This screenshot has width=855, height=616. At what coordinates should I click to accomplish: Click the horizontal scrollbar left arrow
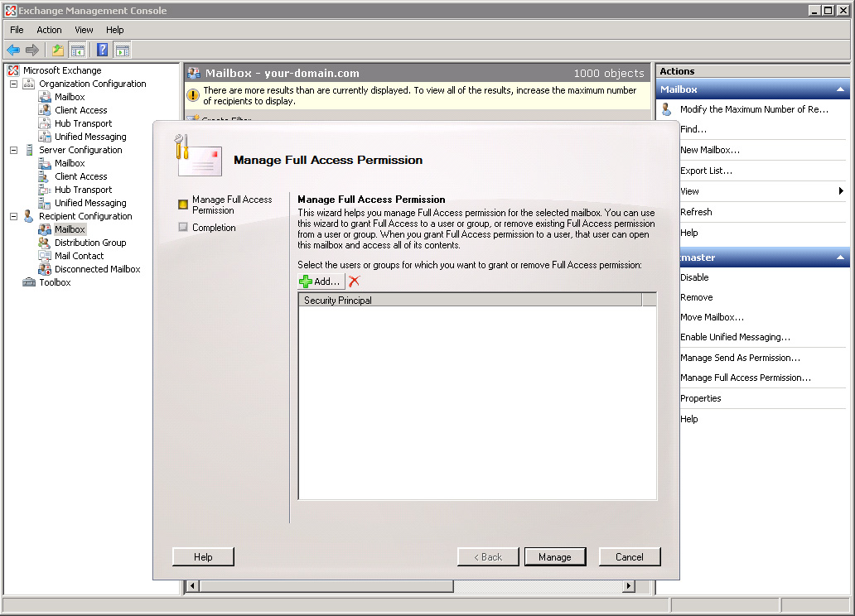click(x=192, y=586)
